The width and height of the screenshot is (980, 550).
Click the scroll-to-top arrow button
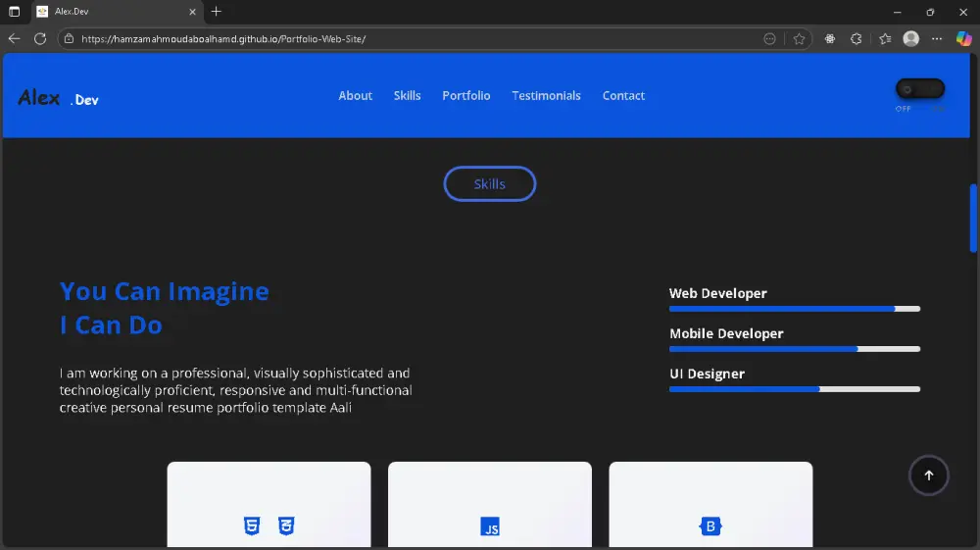tap(929, 475)
